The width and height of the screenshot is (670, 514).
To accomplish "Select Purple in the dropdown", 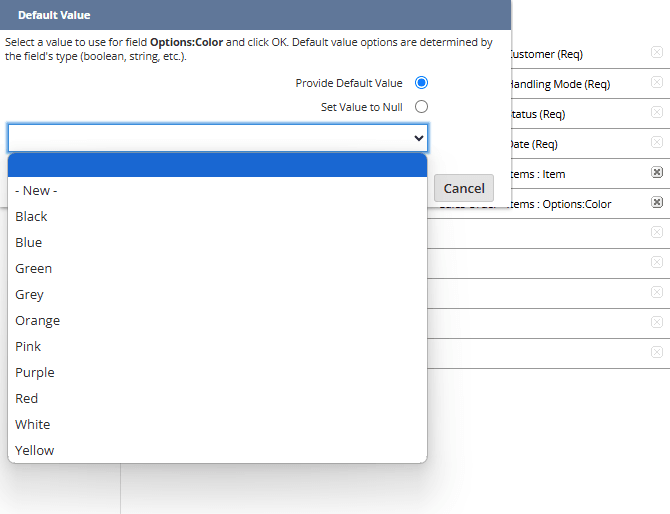I will (x=217, y=373).
